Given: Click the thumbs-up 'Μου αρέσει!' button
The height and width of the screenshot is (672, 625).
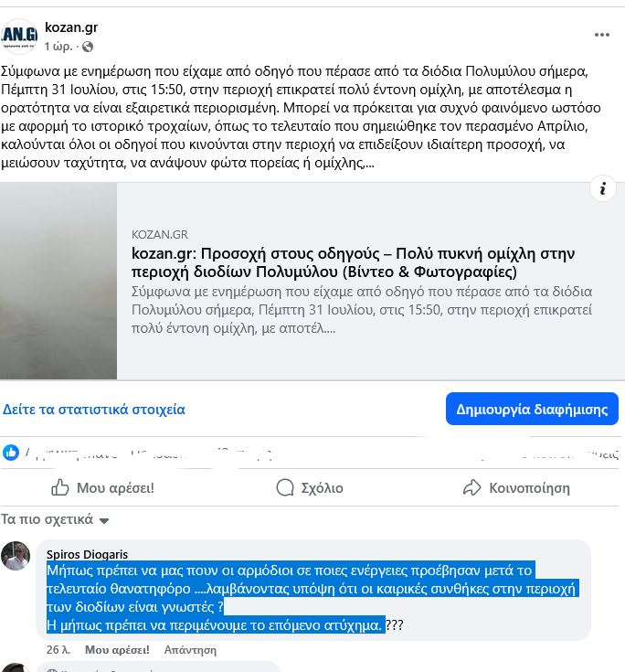Looking at the screenshot, I should coord(103,487).
